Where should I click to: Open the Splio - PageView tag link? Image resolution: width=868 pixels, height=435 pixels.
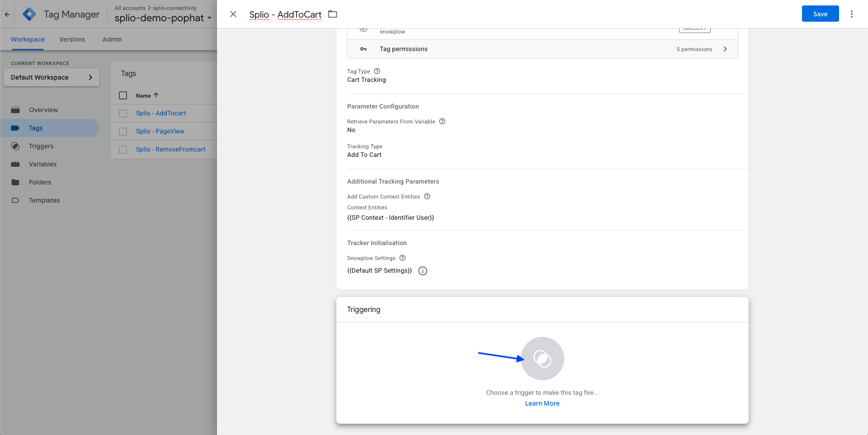(x=160, y=131)
